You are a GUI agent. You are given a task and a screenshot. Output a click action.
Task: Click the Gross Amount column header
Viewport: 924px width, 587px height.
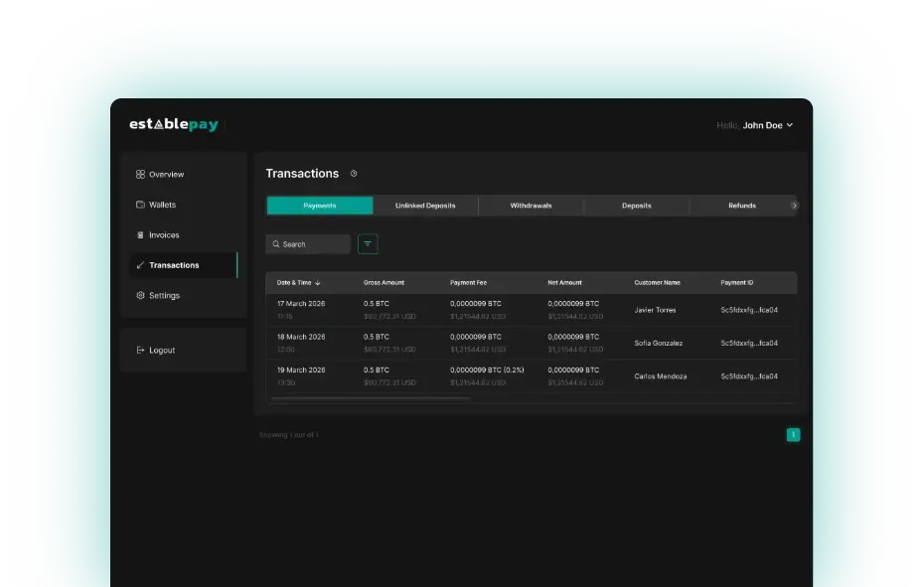pyautogui.click(x=384, y=283)
